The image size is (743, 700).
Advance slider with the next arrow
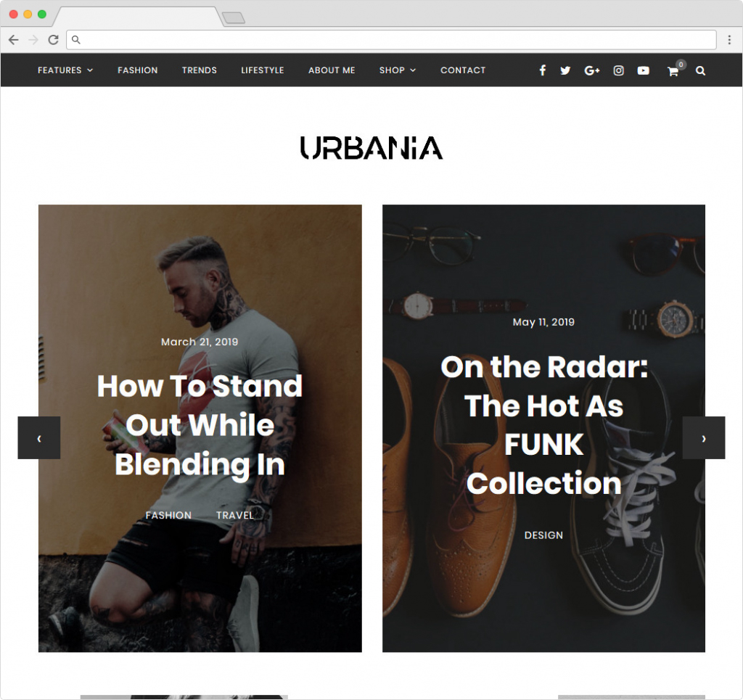click(704, 437)
